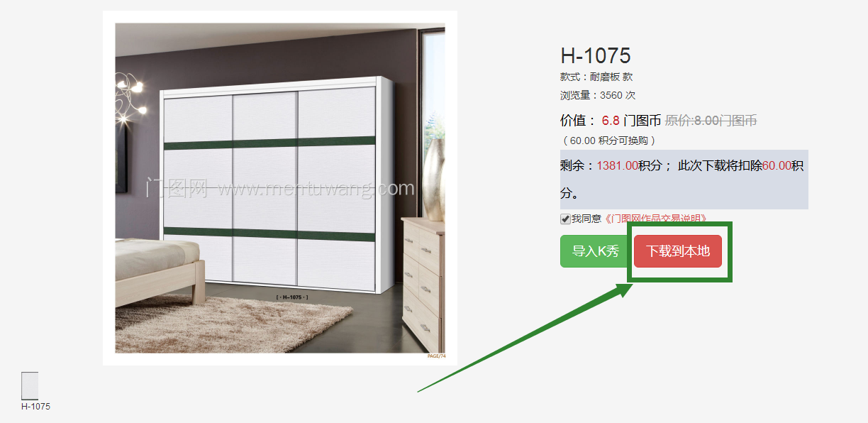Click the (60.00 积分可换购) note

click(609, 141)
